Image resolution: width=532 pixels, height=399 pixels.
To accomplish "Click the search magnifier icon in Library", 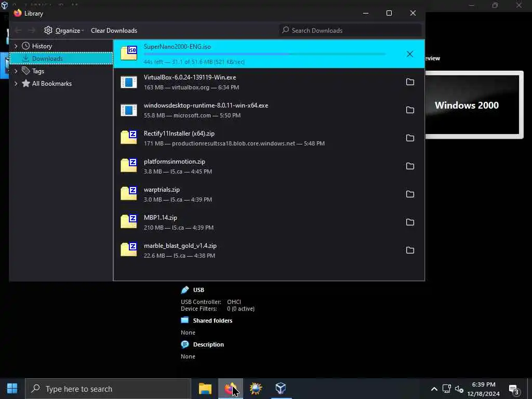I will pos(286,30).
